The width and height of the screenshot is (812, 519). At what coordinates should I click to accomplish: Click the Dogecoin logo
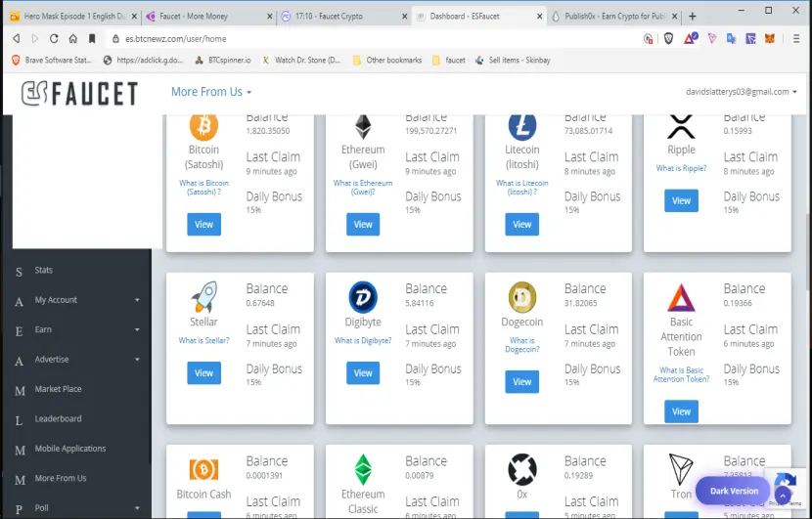tap(522, 297)
